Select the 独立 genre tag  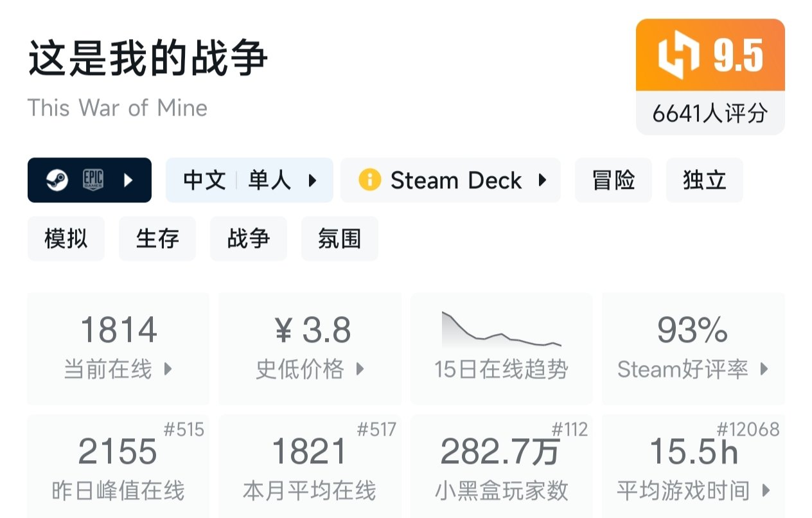pos(704,180)
